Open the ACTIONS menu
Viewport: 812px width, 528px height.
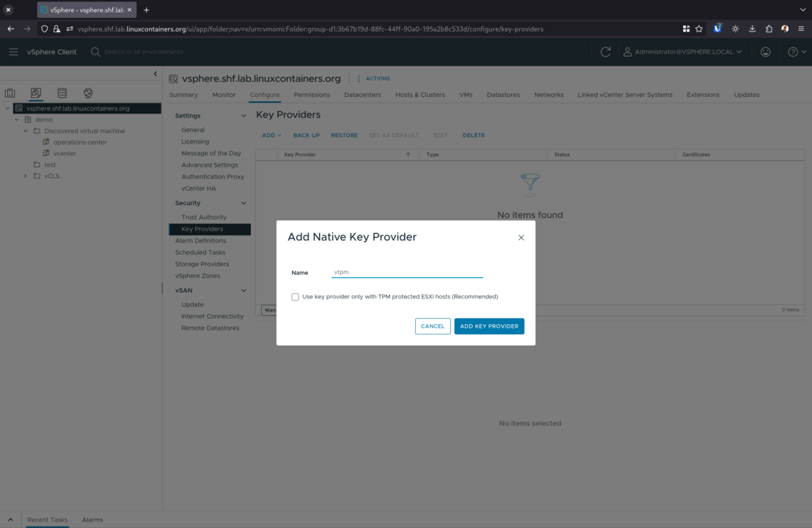point(374,78)
